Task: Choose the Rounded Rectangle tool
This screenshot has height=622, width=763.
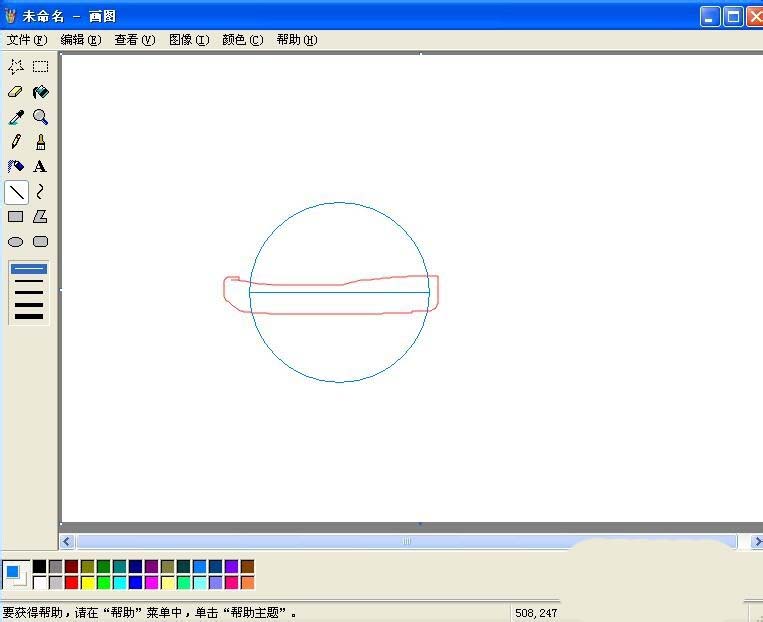Action: [40, 241]
